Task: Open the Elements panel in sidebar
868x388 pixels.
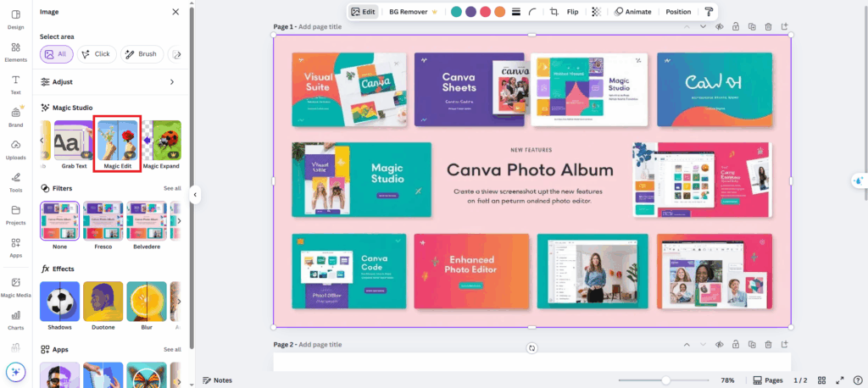Action: (15, 52)
